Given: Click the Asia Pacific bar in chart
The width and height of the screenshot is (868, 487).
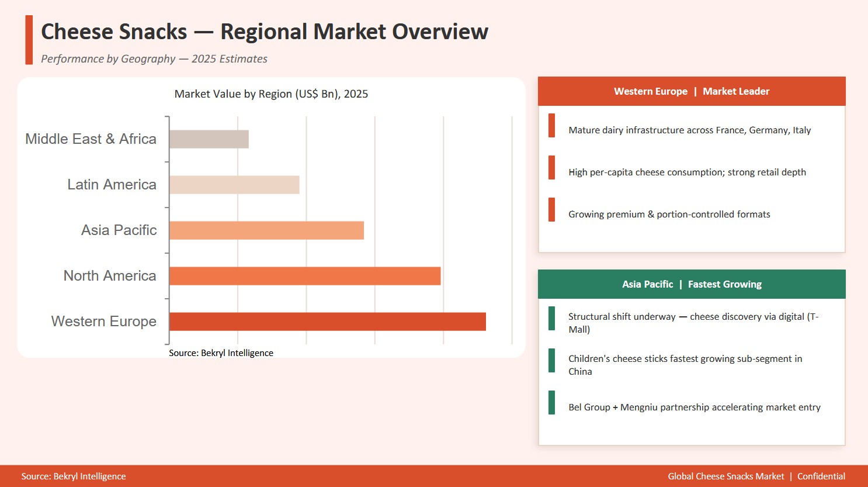Looking at the screenshot, I should click(x=266, y=230).
